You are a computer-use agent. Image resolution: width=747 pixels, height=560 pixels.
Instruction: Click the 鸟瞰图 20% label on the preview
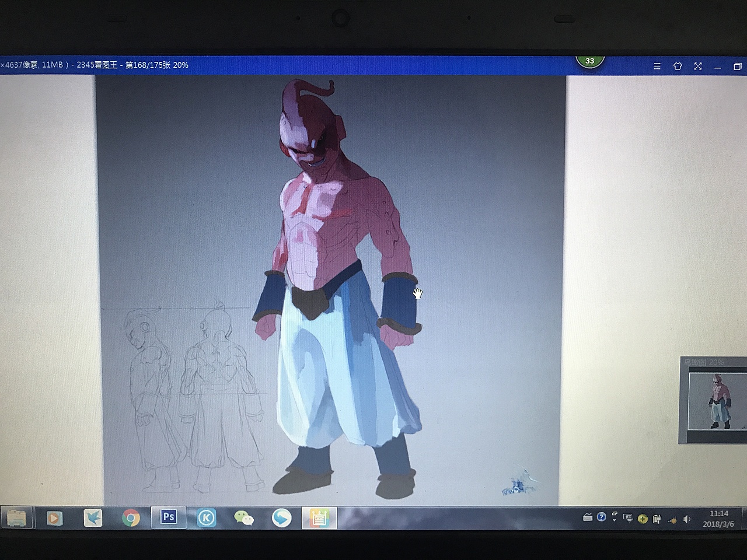[704, 362]
